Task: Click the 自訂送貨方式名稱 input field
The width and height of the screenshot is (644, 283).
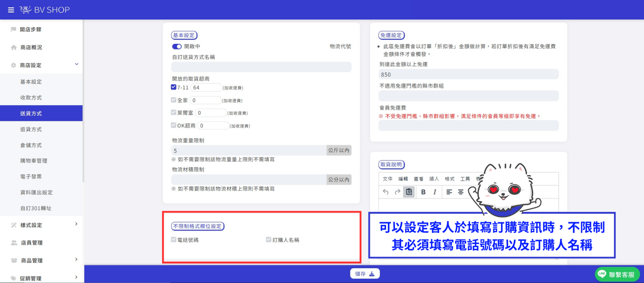Action: pyautogui.click(x=261, y=67)
